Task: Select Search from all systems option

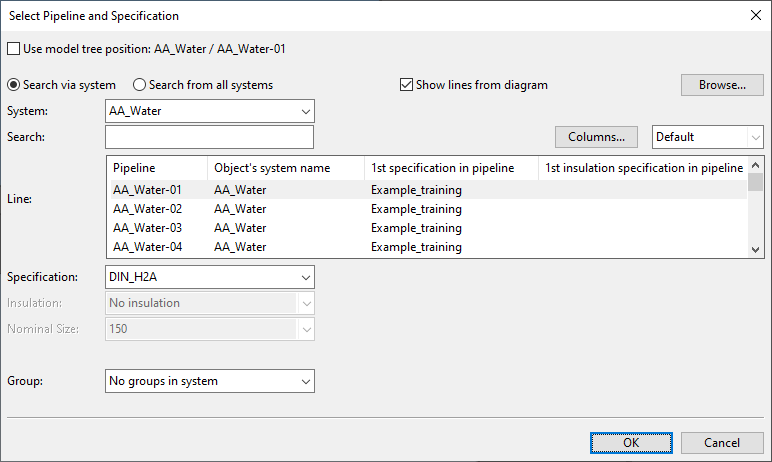Action: coord(140,85)
